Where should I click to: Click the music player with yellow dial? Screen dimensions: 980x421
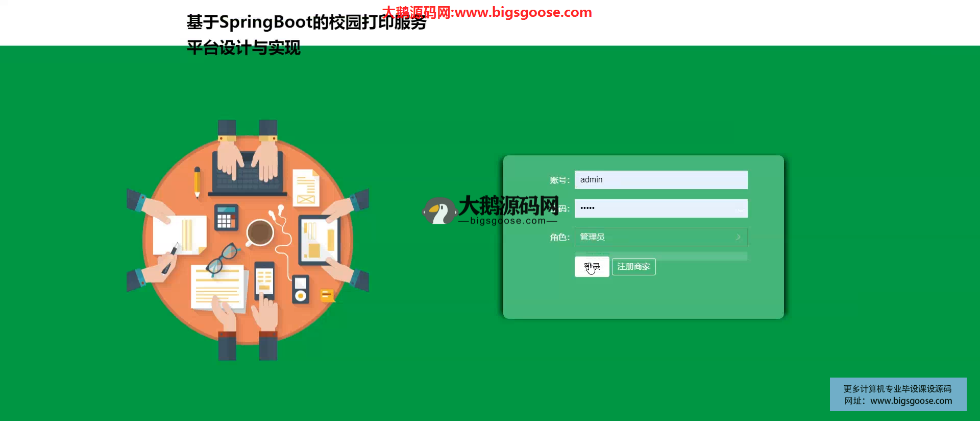tap(301, 289)
